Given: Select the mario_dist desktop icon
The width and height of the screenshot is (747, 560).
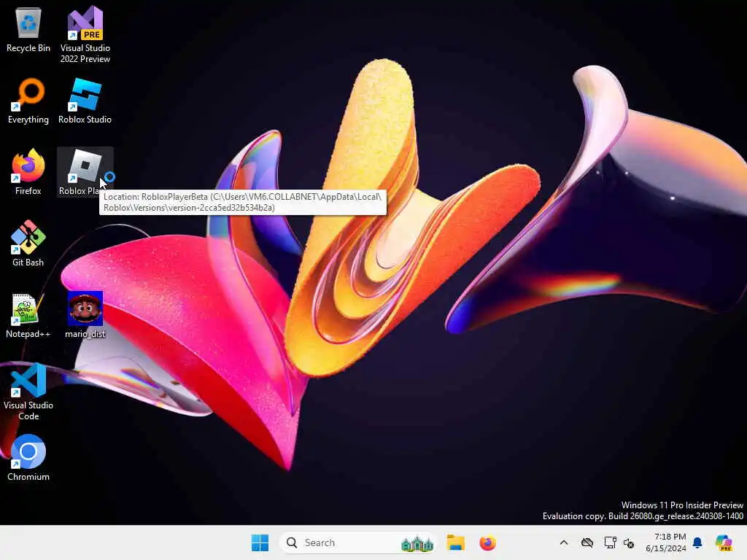Looking at the screenshot, I should 85,315.
